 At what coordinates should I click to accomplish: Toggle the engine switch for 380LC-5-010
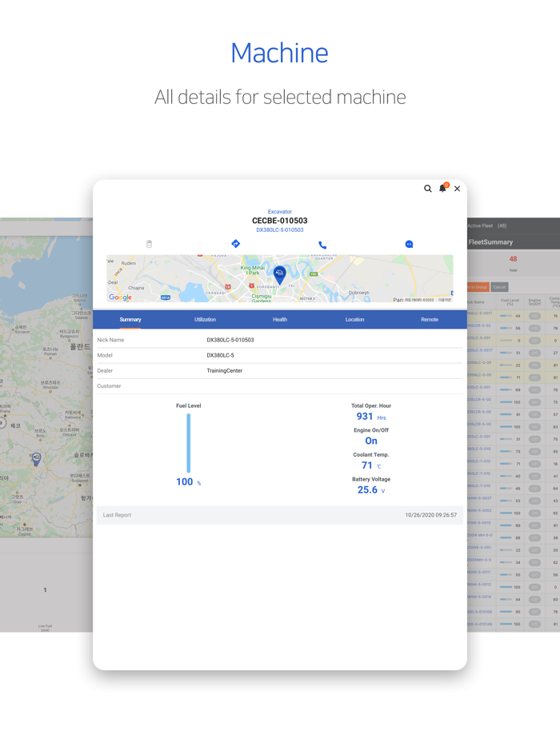tap(534, 452)
